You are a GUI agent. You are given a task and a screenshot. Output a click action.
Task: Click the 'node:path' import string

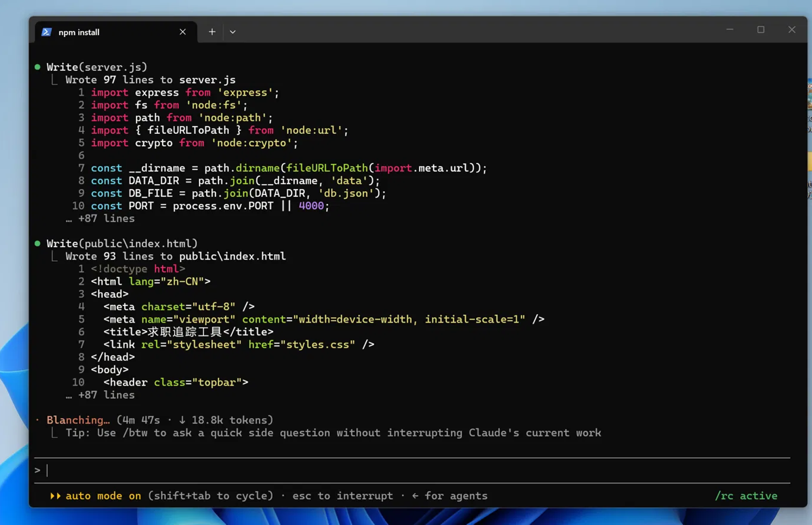(x=232, y=118)
